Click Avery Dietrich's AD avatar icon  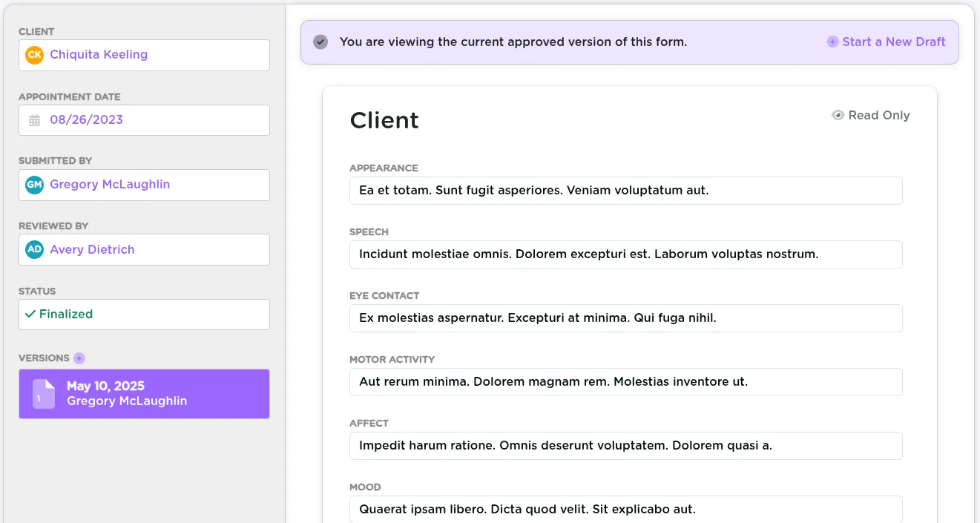pyautogui.click(x=33, y=249)
